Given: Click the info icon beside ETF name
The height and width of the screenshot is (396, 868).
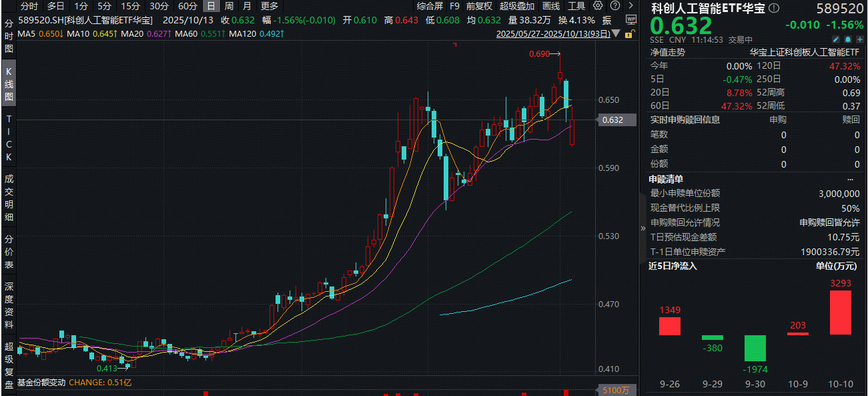Looking at the screenshot, I should point(773,8).
